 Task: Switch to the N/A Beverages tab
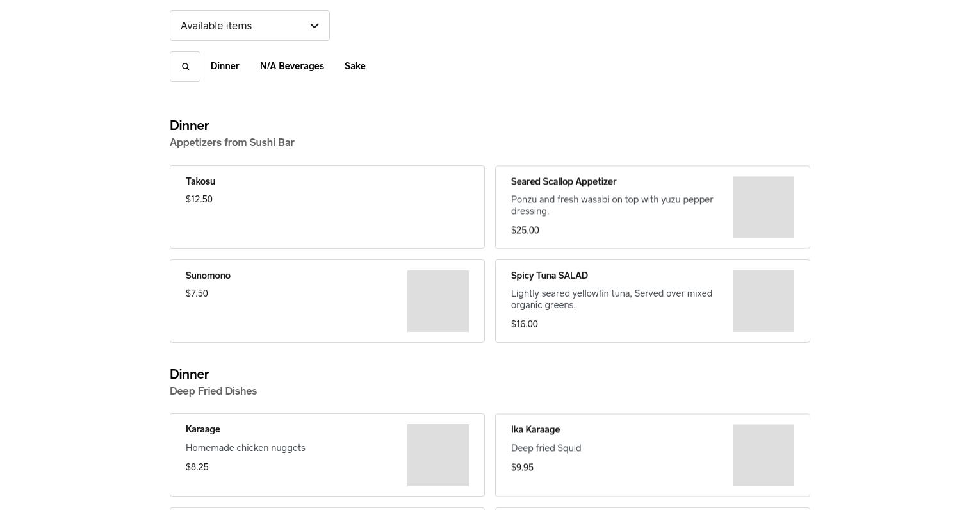click(292, 66)
